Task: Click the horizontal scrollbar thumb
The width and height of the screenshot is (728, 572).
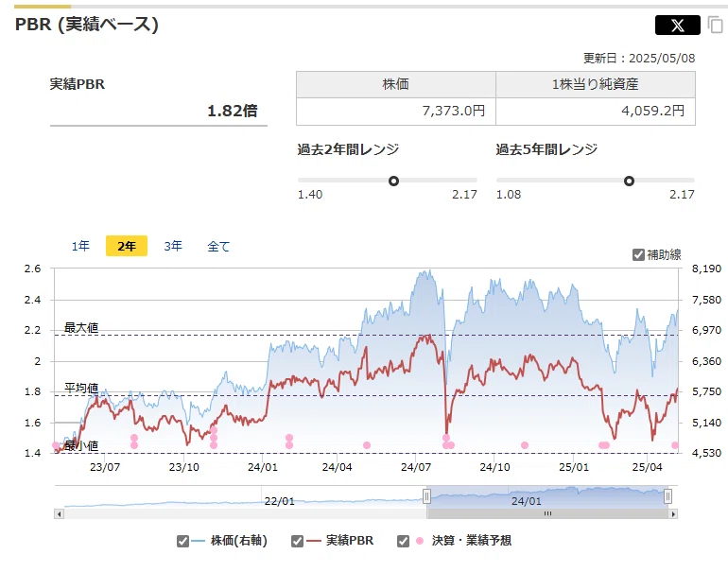Action: pyautogui.click(x=547, y=514)
